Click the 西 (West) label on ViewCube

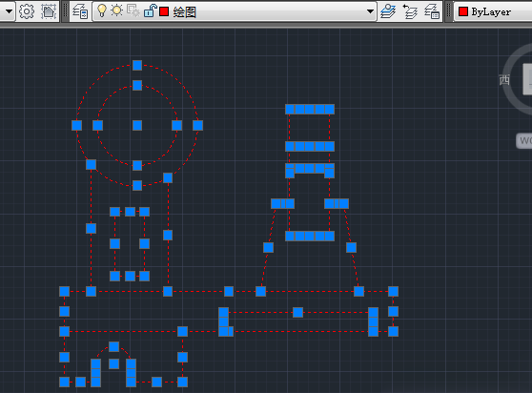(504, 80)
